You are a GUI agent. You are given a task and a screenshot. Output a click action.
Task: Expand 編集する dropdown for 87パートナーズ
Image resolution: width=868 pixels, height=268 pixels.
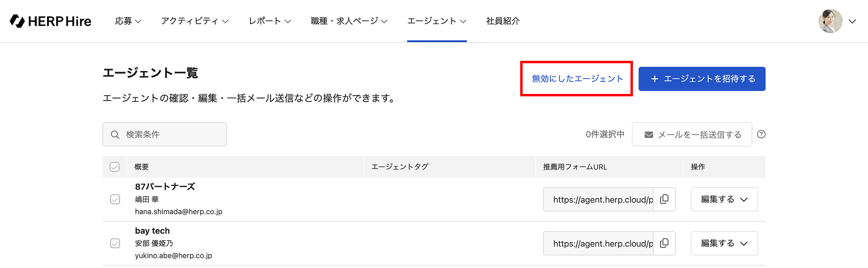tap(724, 199)
